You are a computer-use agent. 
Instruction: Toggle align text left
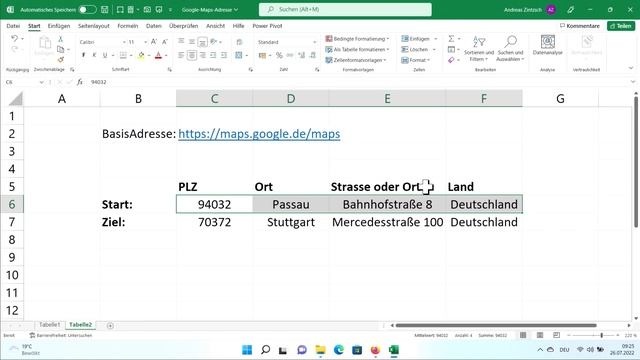tap(181, 55)
